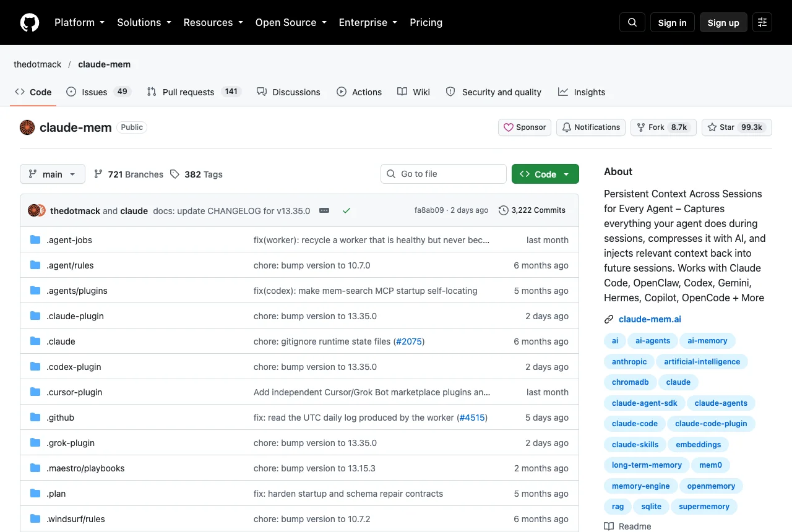Open the green Code dropdown button

click(x=545, y=174)
